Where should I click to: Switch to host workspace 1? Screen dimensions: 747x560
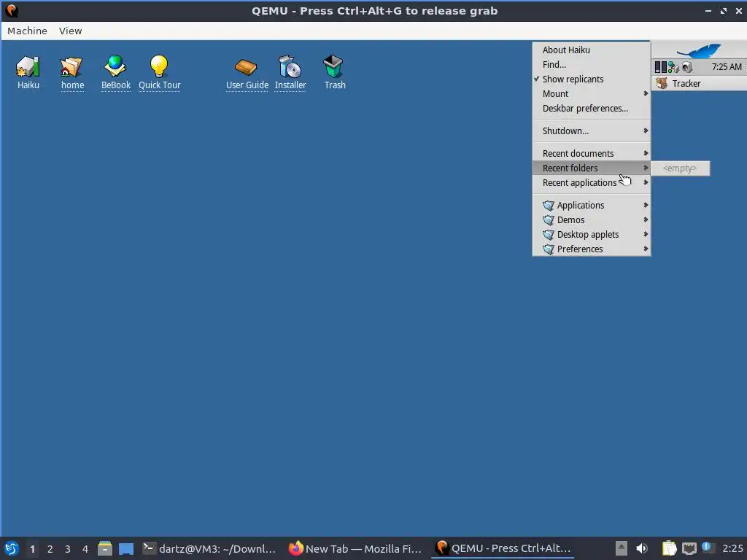(32, 549)
